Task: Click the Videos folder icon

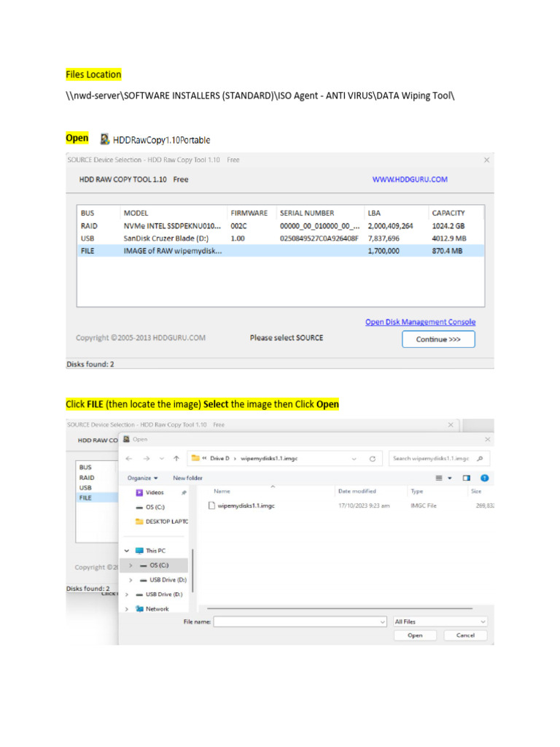Action: pyautogui.click(x=139, y=492)
